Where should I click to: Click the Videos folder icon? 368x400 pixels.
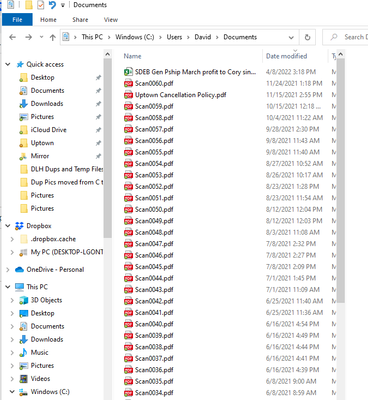coord(23,379)
